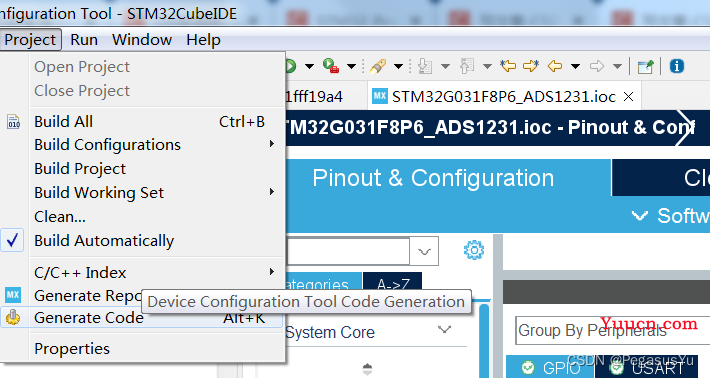This screenshot has height=378, width=710.
Task: Choose Build Project menu entry
Action: click(143, 168)
